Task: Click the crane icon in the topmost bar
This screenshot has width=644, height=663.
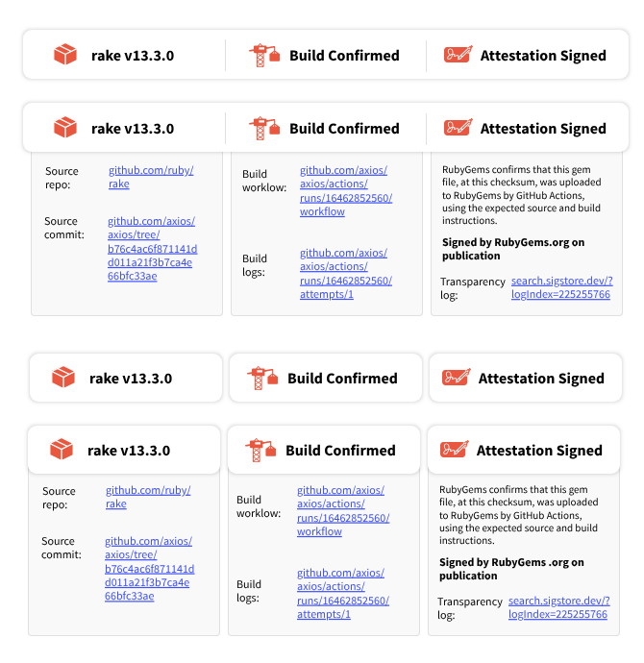Action: [263, 55]
